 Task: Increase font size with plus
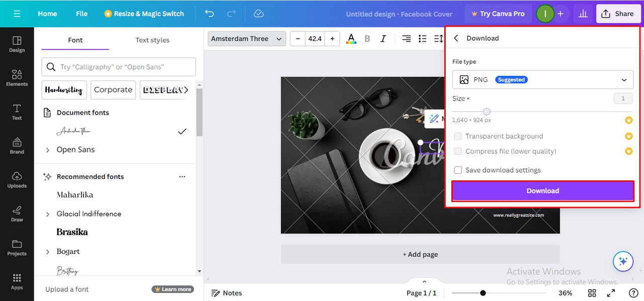(x=332, y=39)
